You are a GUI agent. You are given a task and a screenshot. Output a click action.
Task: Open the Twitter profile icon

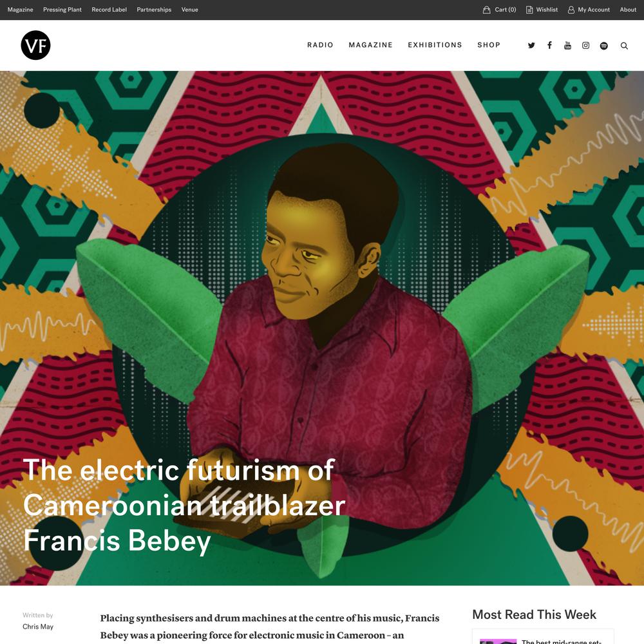click(x=531, y=46)
